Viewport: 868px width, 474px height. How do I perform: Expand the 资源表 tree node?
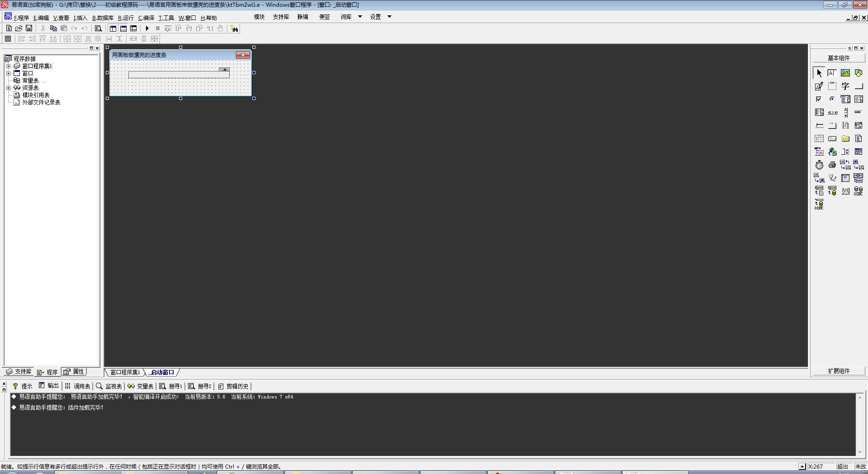coord(8,88)
